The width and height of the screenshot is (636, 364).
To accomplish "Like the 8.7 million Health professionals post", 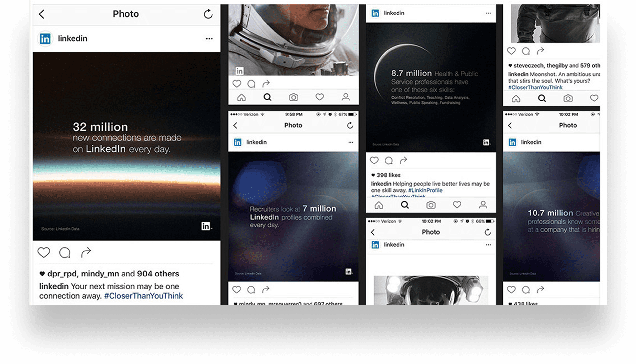I will (374, 160).
